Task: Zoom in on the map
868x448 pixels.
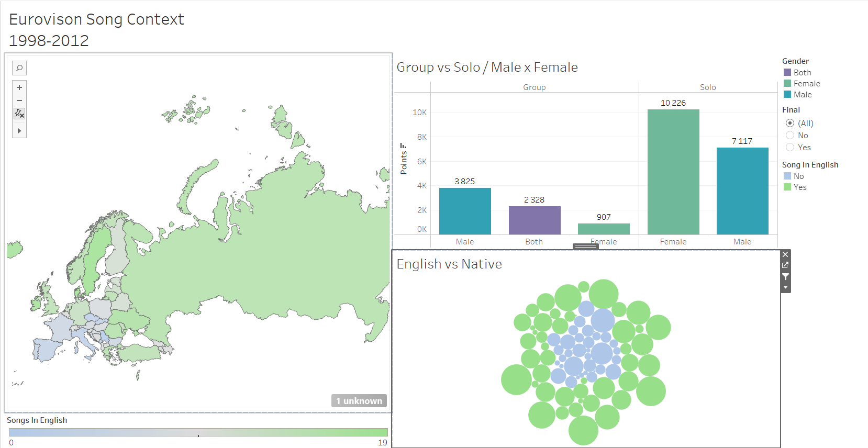Action: coord(19,87)
